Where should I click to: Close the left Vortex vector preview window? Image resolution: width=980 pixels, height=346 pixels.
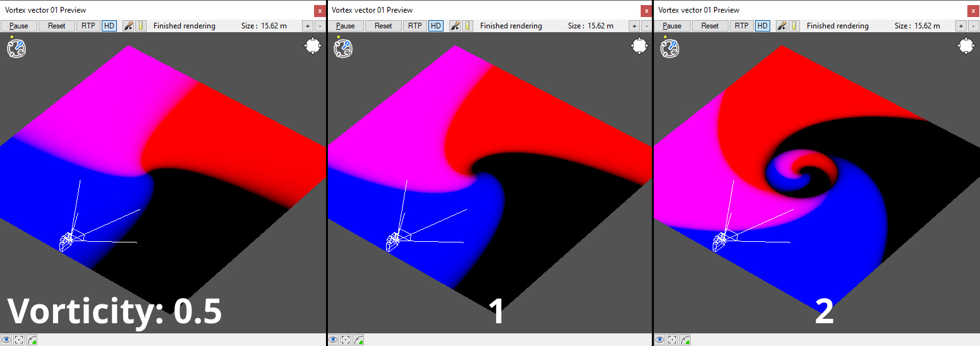pyautogui.click(x=320, y=11)
